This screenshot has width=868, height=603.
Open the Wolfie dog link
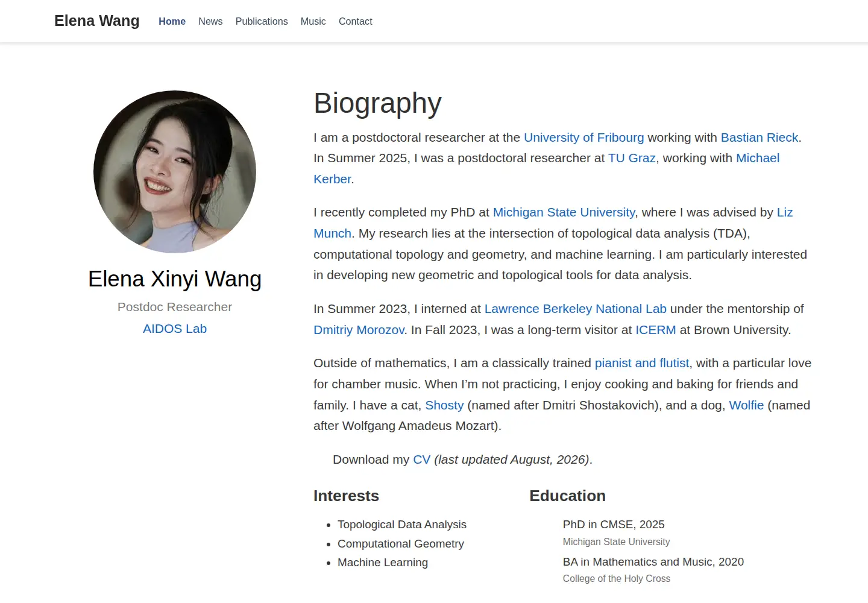coord(746,405)
